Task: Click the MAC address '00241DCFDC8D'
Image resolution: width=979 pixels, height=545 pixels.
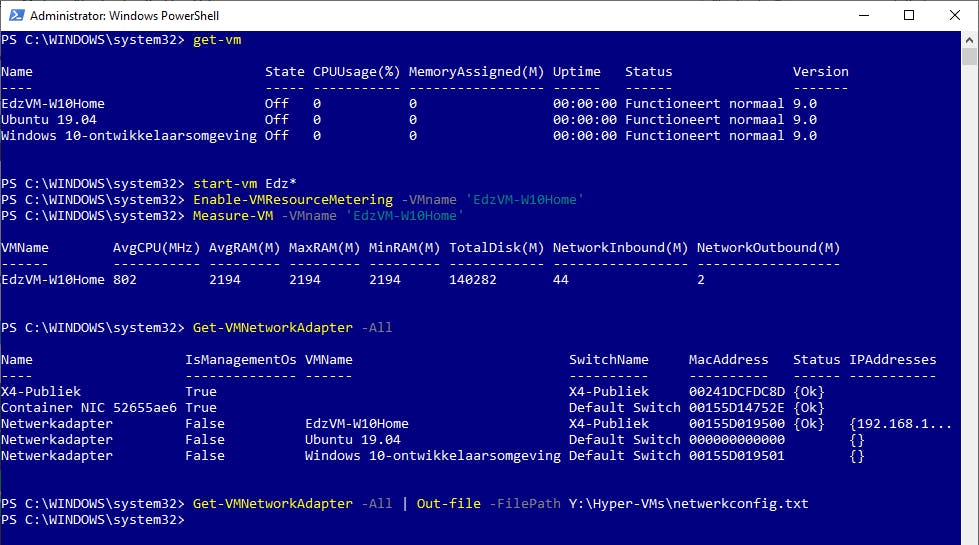Action: 737,391
